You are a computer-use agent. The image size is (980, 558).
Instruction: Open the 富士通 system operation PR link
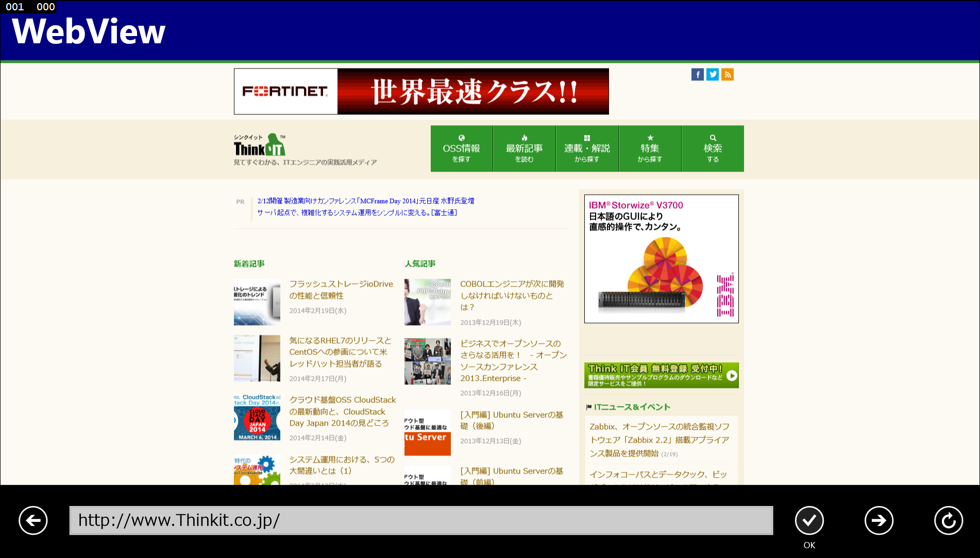coord(357,213)
